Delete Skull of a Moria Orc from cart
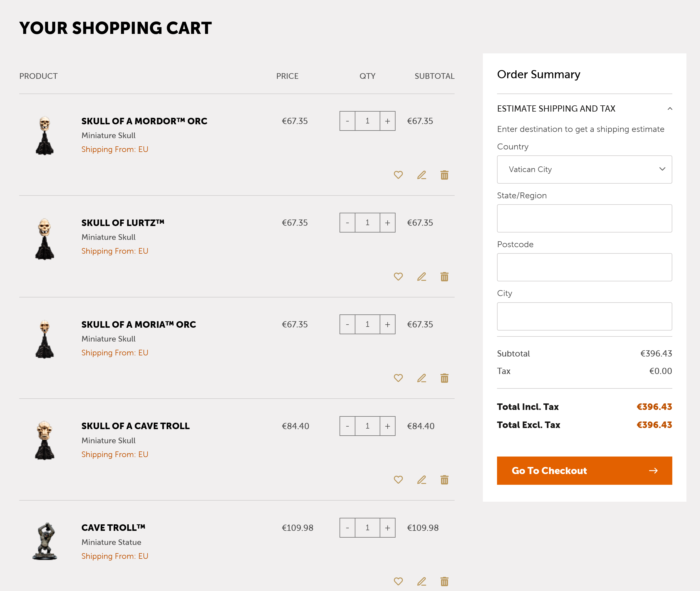Image resolution: width=700 pixels, height=591 pixels. (x=444, y=378)
